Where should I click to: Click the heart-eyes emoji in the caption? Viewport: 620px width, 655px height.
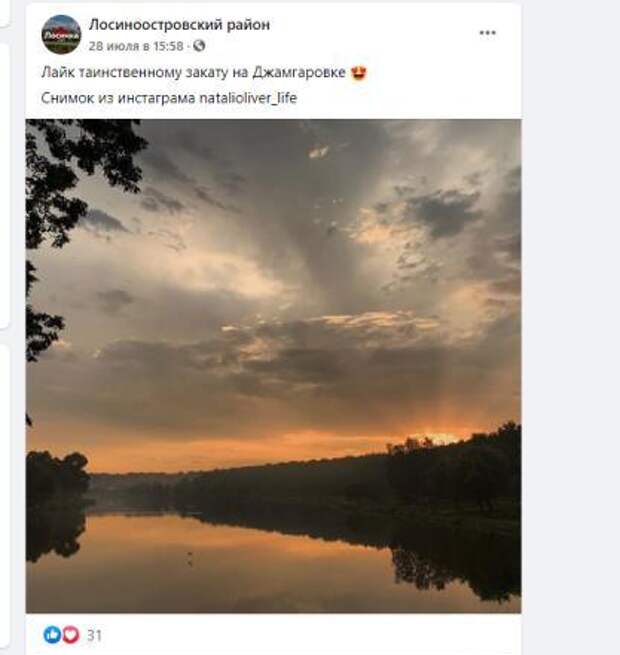point(359,73)
